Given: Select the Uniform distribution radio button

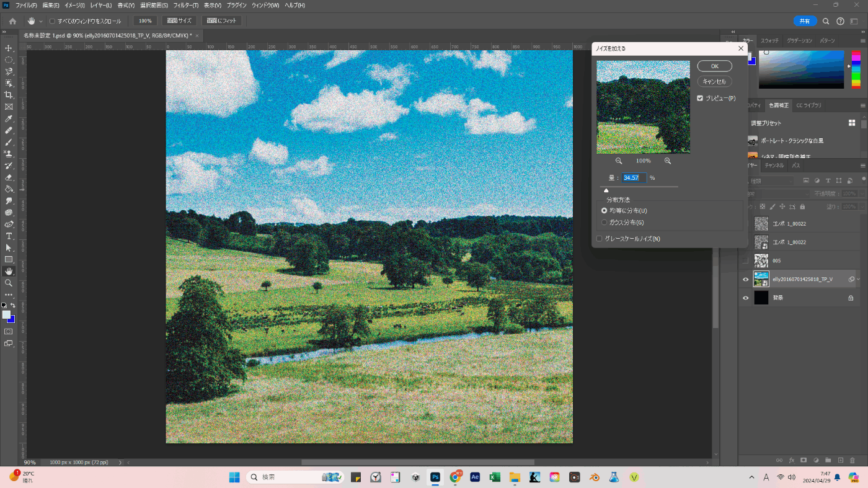Looking at the screenshot, I should 604,211.
